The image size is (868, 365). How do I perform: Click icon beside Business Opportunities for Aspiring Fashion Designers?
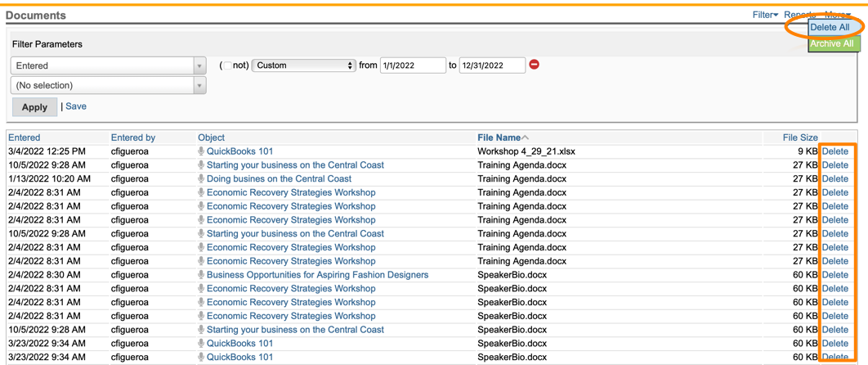[201, 275]
